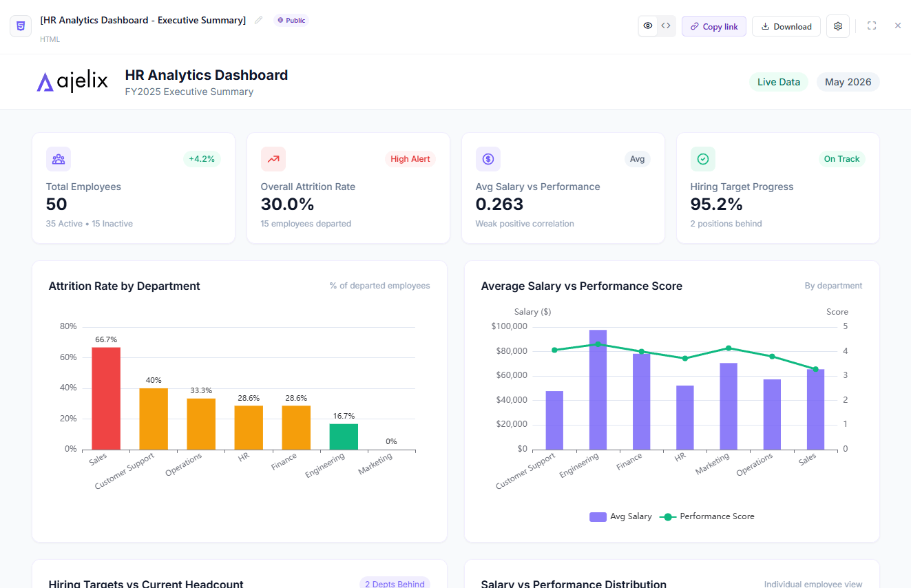Click the 30.0% attrition value

(288, 204)
